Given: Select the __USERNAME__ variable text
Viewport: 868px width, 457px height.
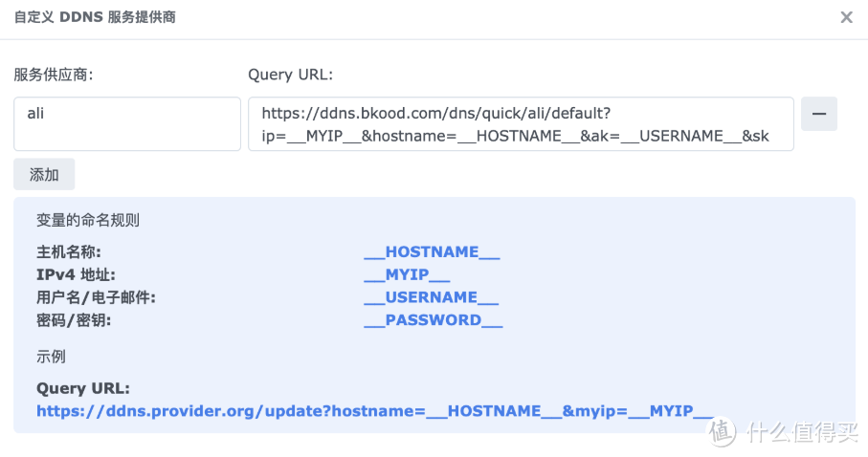Looking at the screenshot, I should point(432,297).
